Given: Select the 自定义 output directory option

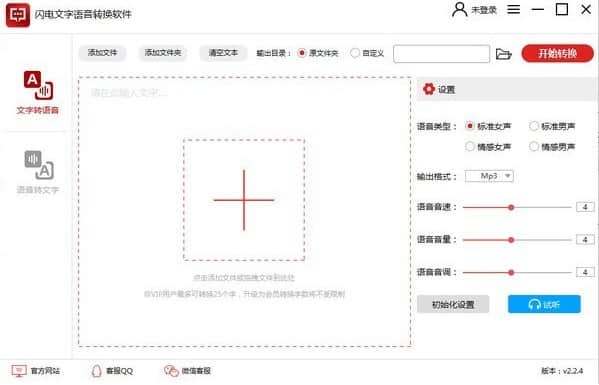Looking at the screenshot, I should click(355, 53).
